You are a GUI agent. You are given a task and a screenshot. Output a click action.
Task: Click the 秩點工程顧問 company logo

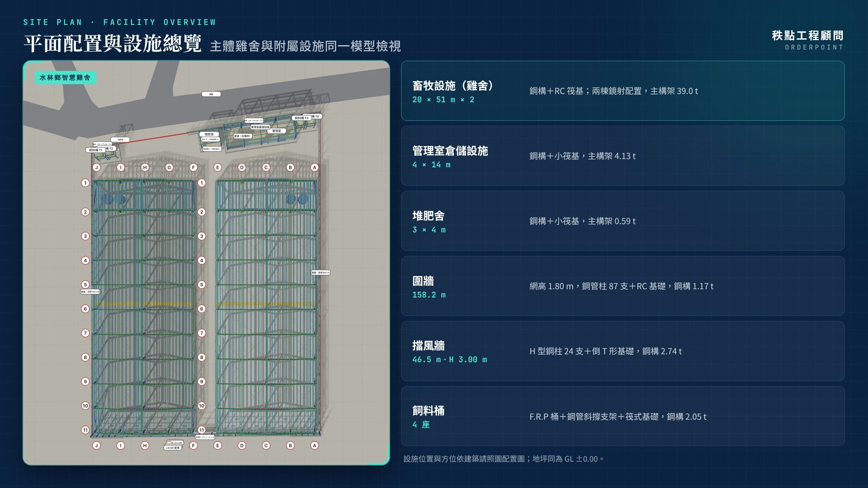click(808, 35)
